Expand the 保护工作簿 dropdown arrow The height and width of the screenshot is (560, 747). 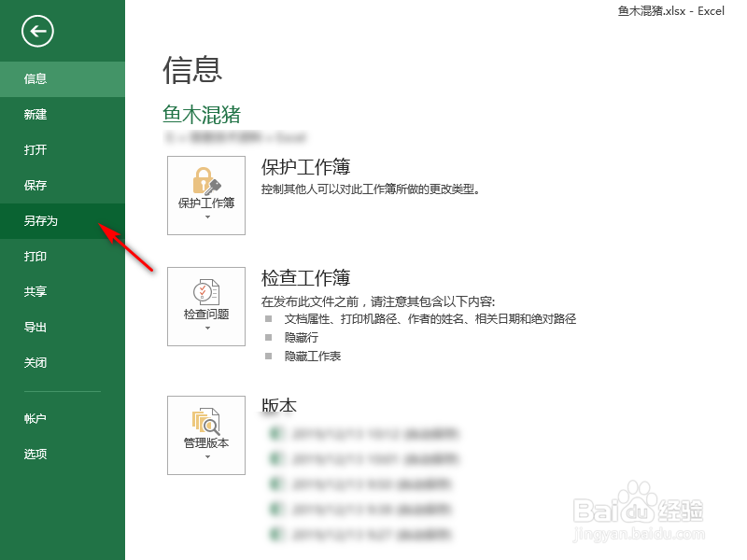[x=207, y=217]
